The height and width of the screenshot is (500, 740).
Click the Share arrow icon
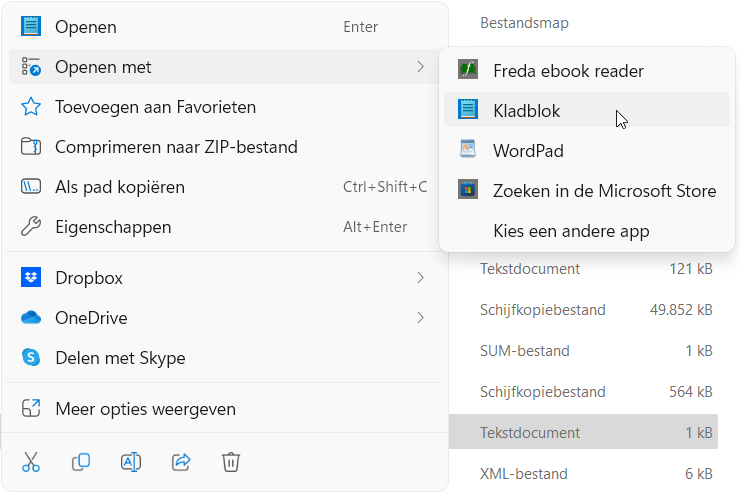coord(181,462)
